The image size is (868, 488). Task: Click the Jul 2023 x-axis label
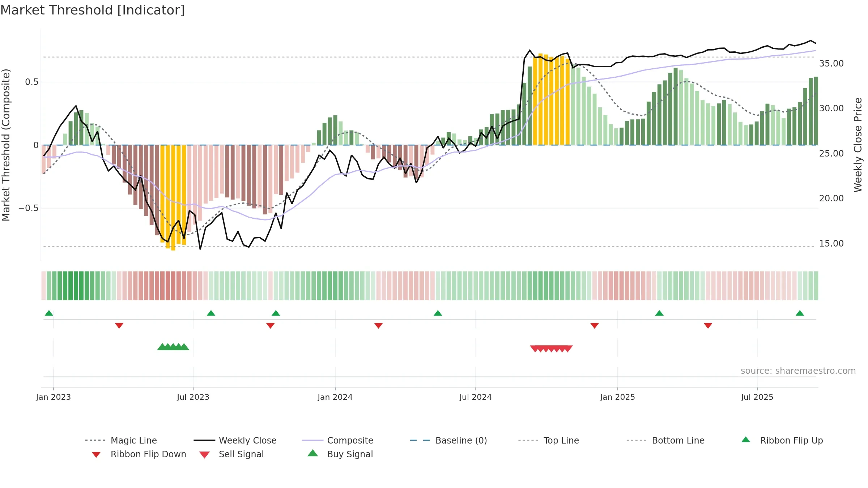(x=193, y=397)
